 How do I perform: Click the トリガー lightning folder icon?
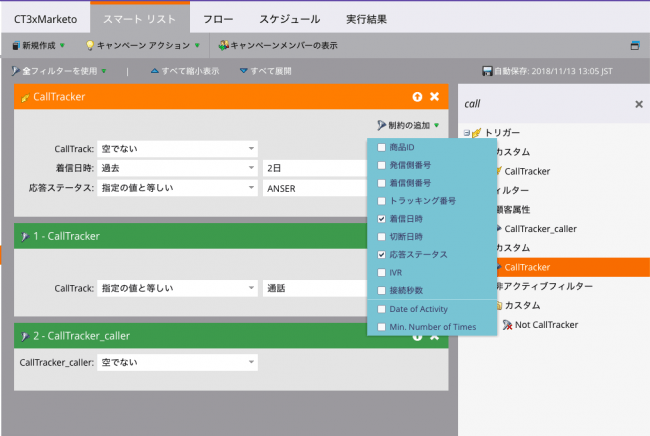tap(477, 133)
